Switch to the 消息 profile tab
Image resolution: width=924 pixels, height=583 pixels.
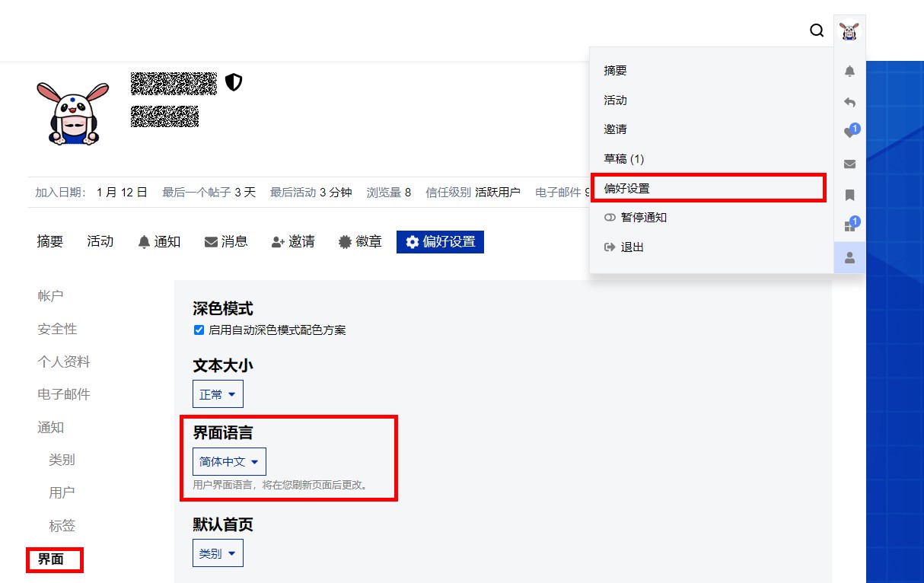pyautogui.click(x=226, y=242)
